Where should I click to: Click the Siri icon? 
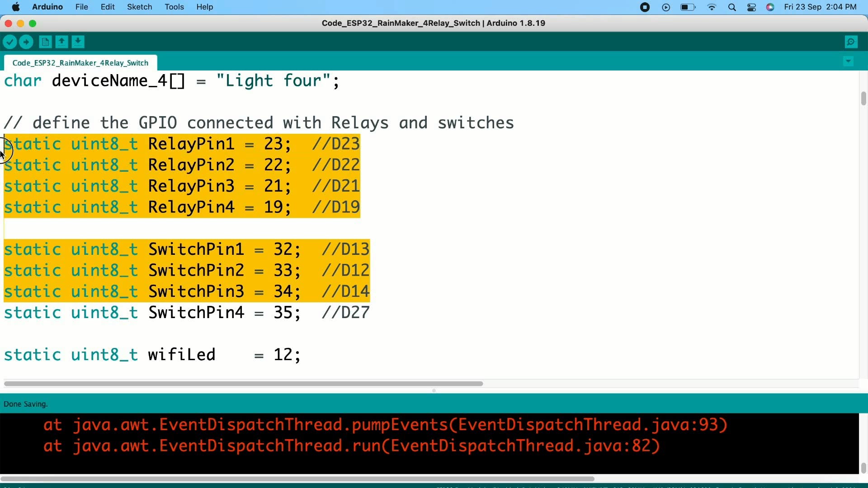pyautogui.click(x=770, y=7)
